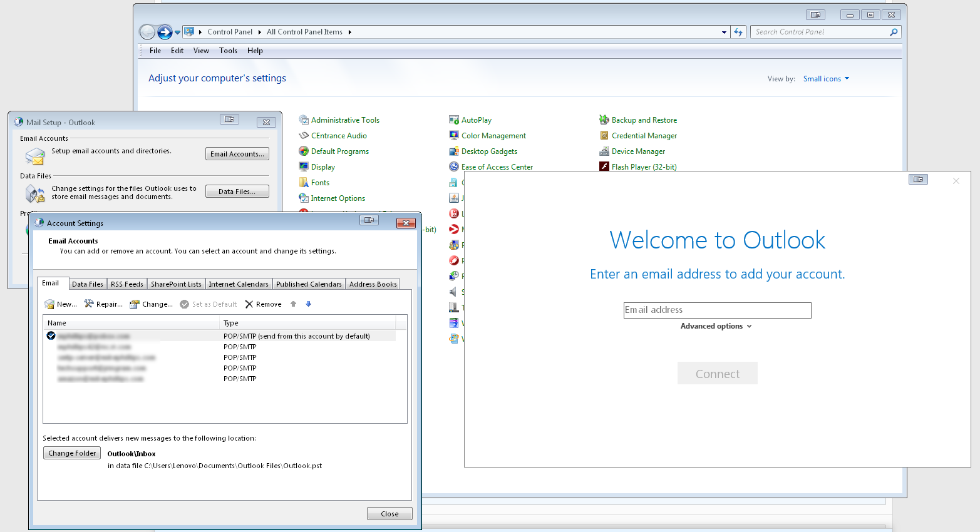The image size is (980, 532).
Task: Click the Connect button in Outlook welcome
Action: 718,374
